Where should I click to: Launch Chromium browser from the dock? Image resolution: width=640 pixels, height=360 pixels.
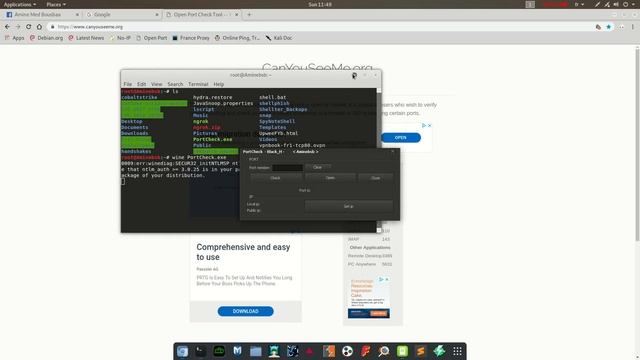182,351
